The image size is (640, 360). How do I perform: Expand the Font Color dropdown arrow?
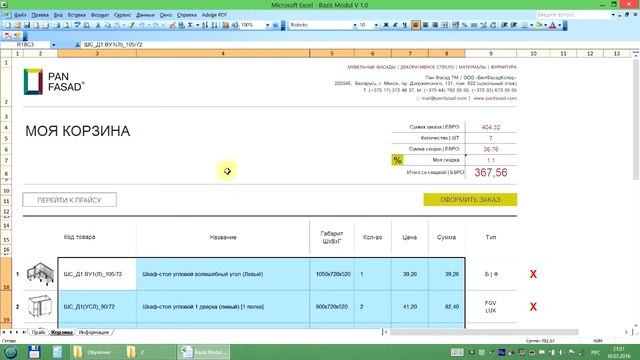click(560, 25)
